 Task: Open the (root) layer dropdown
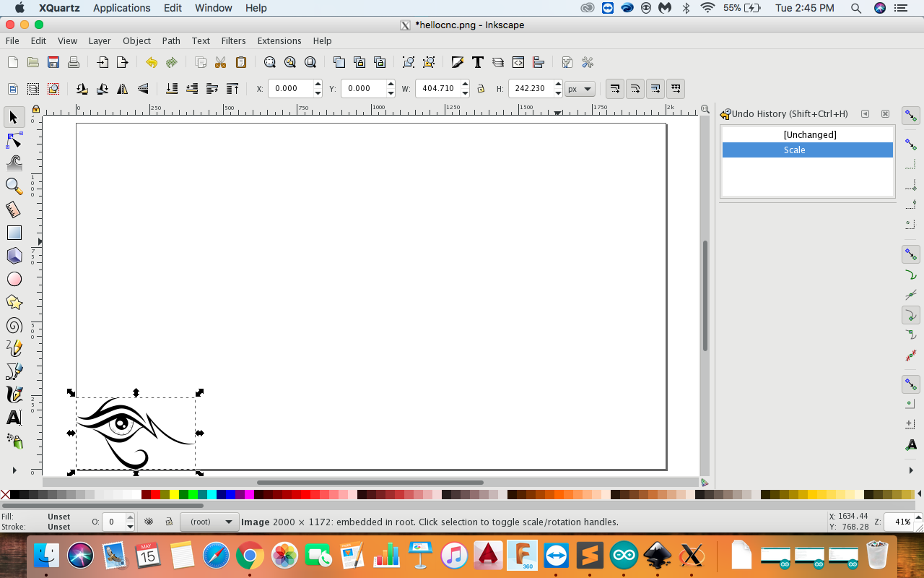209,522
